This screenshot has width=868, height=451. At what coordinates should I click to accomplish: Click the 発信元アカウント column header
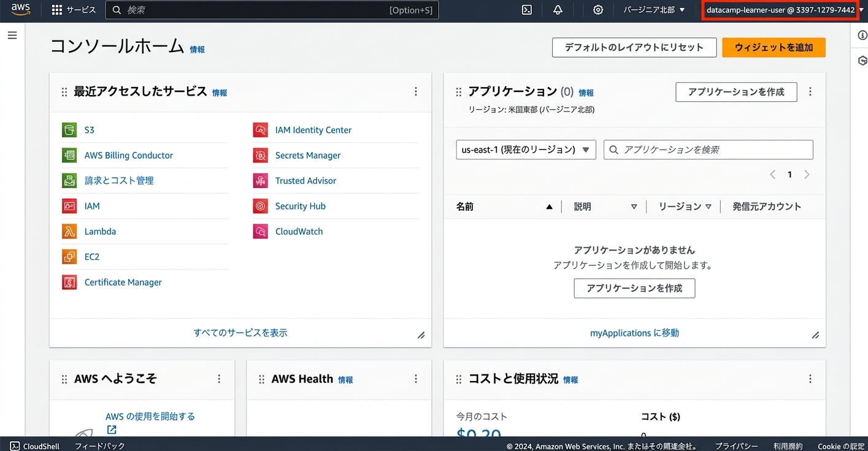[x=767, y=207]
